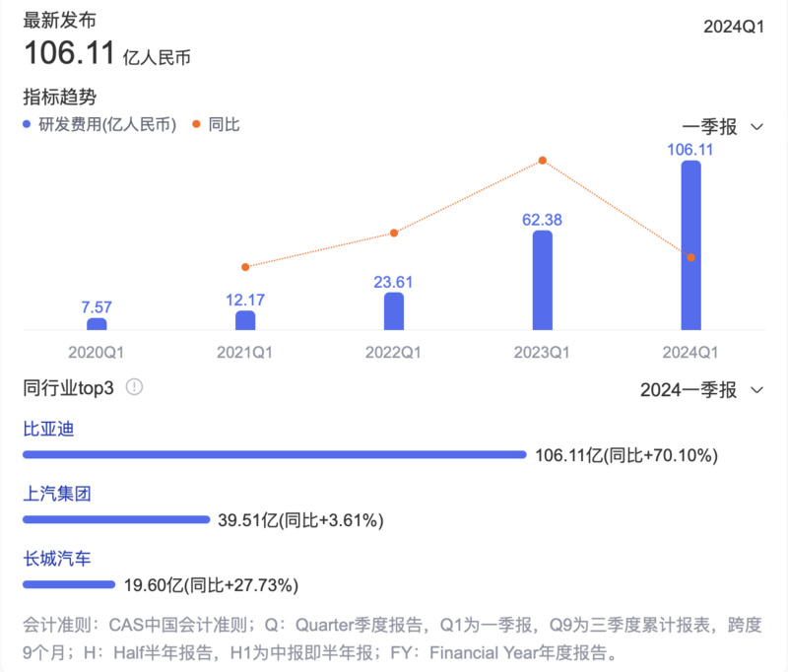This screenshot has height=672, width=788.
Task: Click the info icon beside 同行业top3
Action: (x=134, y=387)
